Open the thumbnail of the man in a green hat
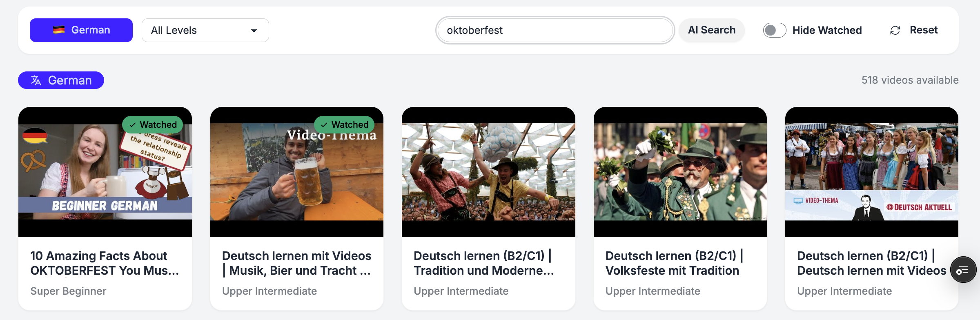This screenshot has width=980, height=320. tap(680, 172)
